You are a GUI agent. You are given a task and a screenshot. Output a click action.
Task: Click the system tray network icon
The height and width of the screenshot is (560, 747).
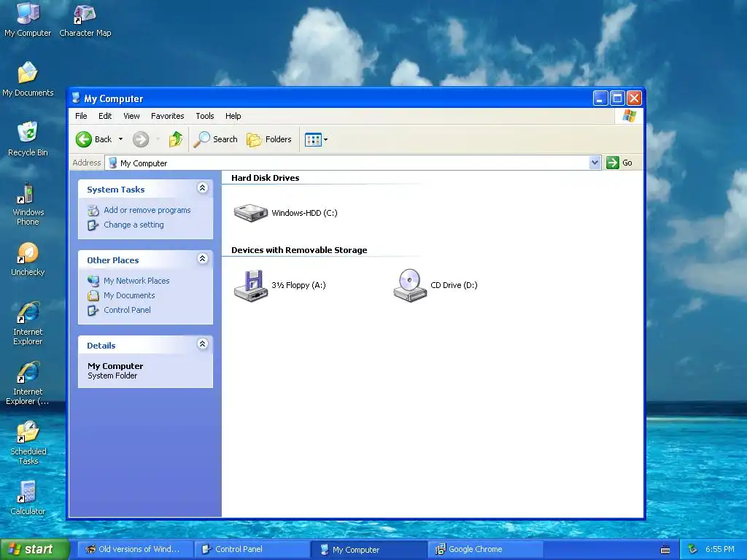693,549
